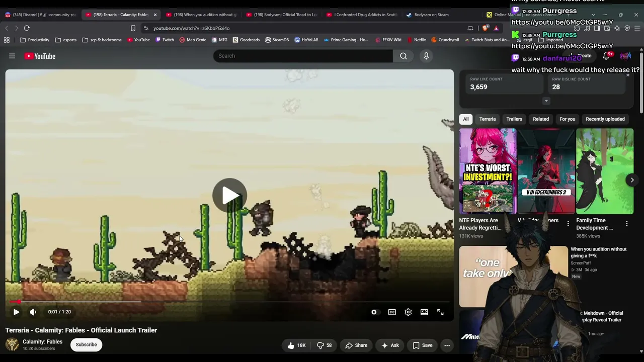Open the Calamity: Fables channel name link
The height and width of the screenshot is (362, 644).
pyautogui.click(x=43, y=342)
